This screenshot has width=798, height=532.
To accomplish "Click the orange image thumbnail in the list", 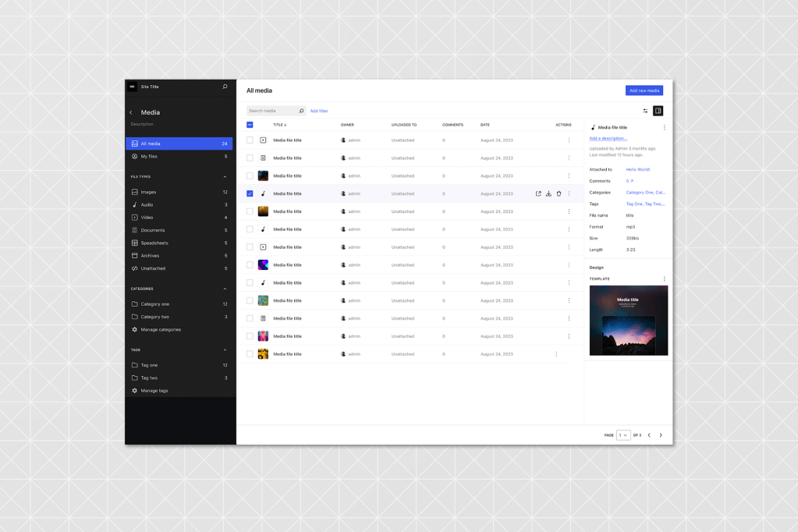I will (x=263, y=211).
